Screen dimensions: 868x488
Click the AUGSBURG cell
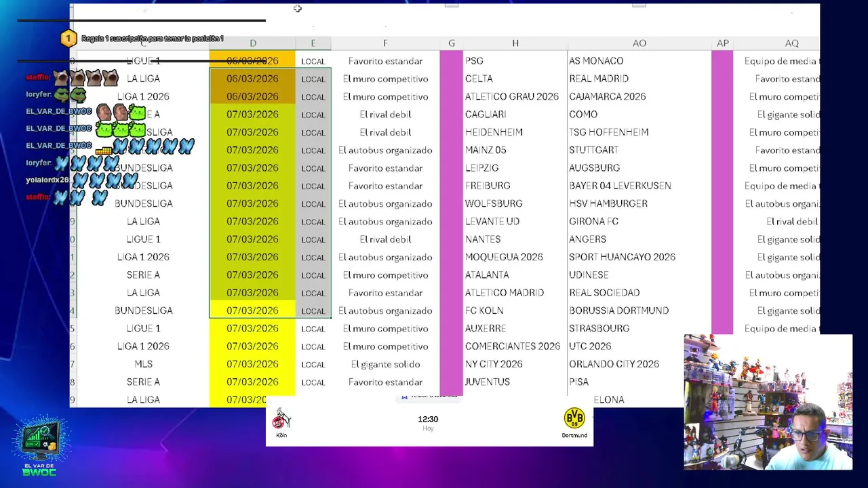pos(639,168)
